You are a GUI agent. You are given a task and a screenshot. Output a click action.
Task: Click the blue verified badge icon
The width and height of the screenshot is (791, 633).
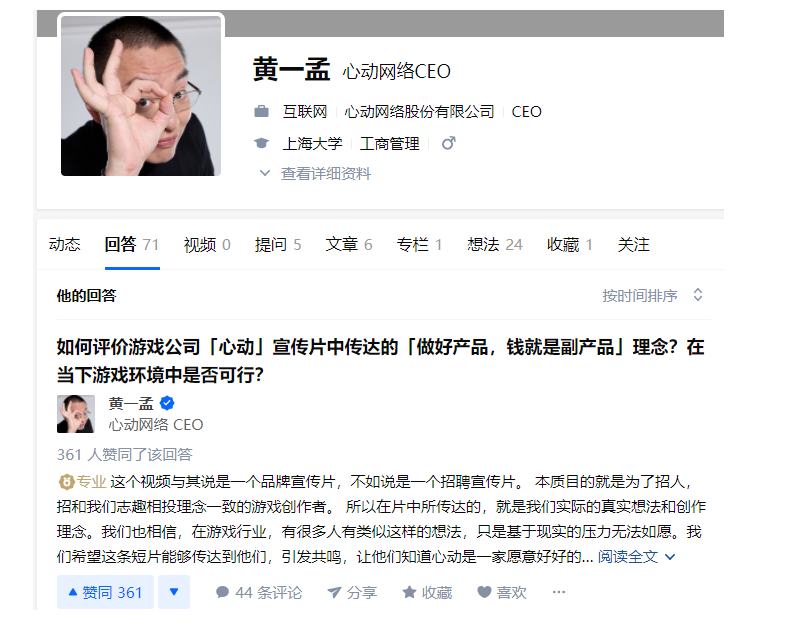167,403
